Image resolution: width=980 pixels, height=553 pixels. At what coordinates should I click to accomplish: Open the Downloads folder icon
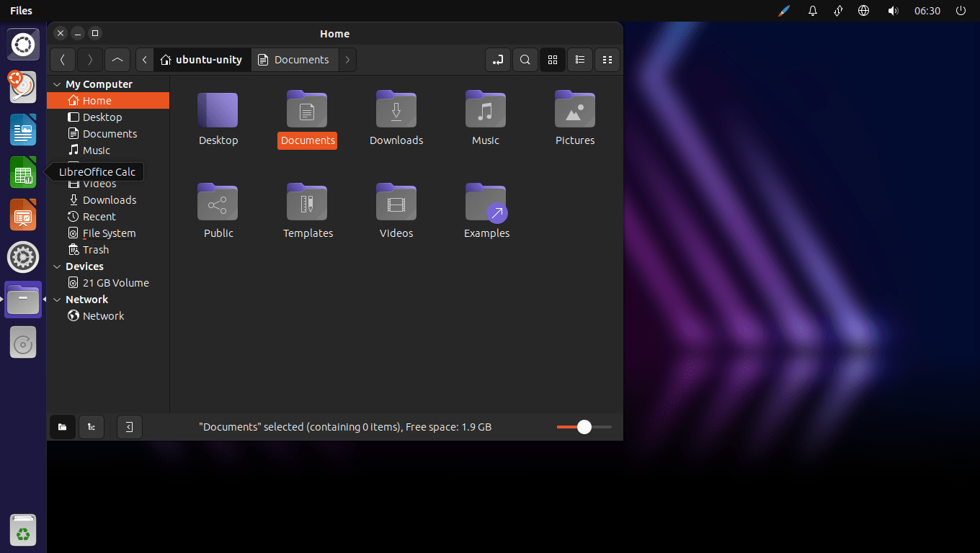point(396,110)
